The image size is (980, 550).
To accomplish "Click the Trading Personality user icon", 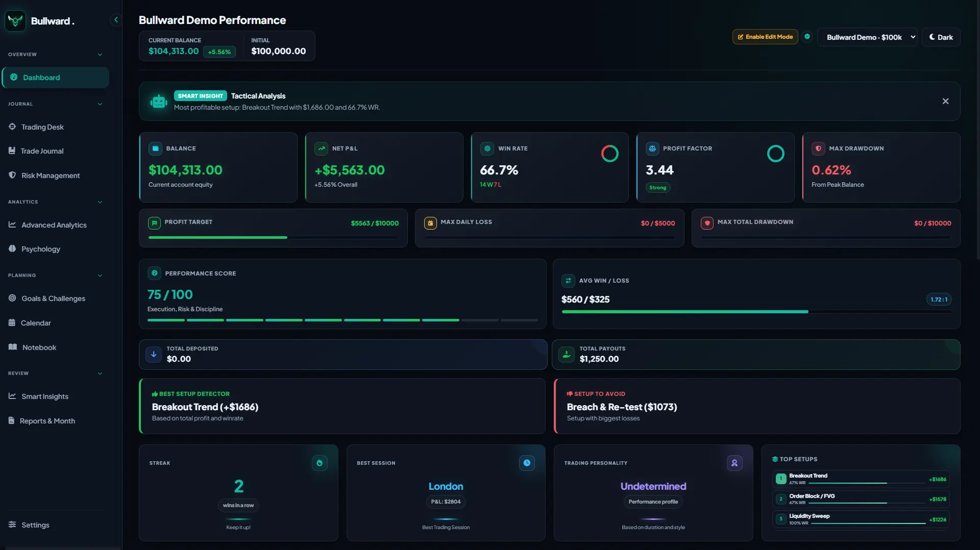I will tap(734, 463).
